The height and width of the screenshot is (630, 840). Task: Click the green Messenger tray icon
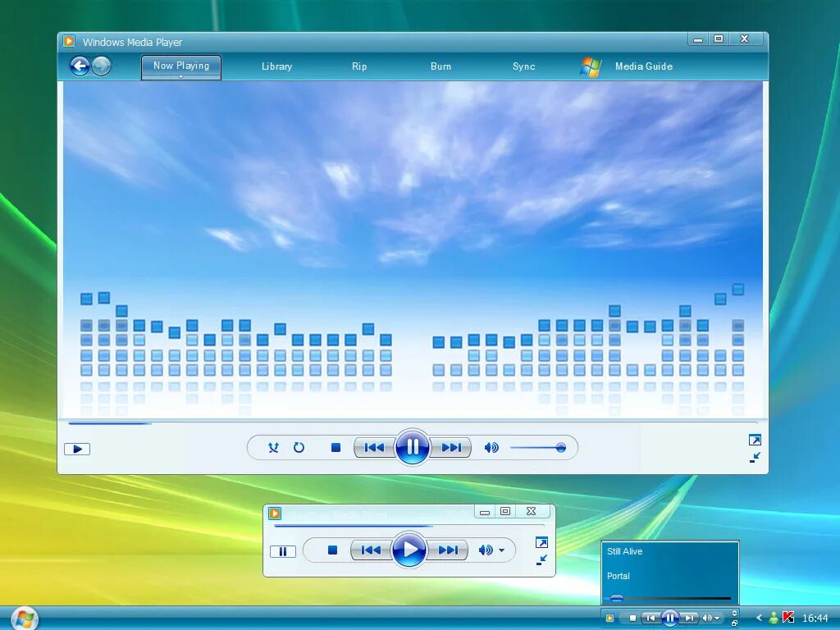(774, 618)
